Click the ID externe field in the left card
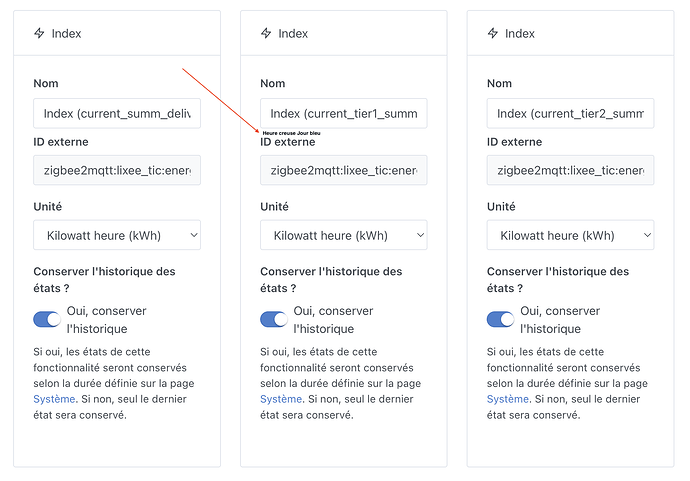Screen dimensions: 690x481 click(x=117, y=171)
